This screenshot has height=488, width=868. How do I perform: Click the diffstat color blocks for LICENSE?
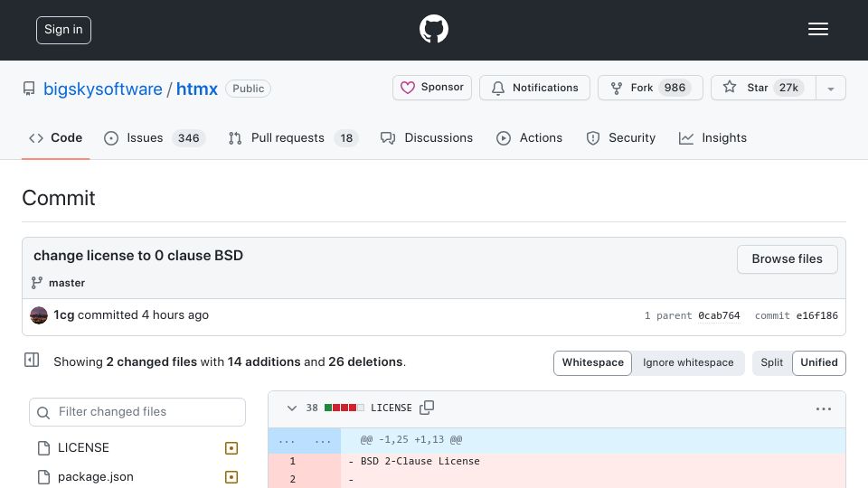(344, 408)
